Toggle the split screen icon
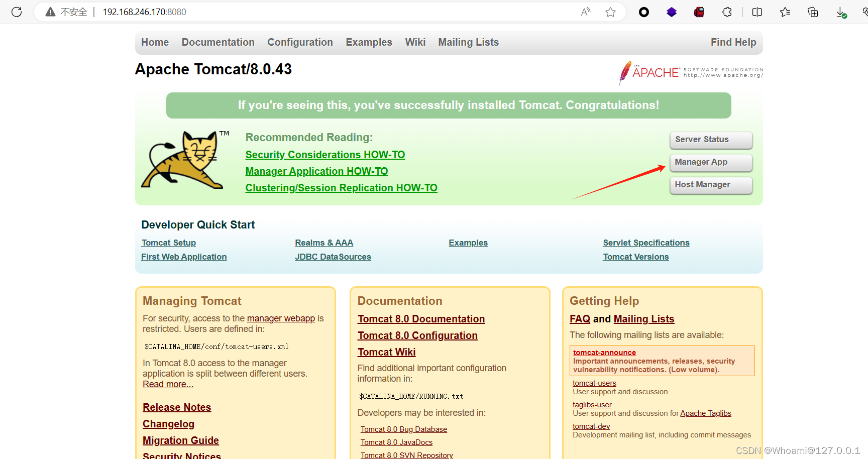Viewport: 868px width, 459px height. 757,12
